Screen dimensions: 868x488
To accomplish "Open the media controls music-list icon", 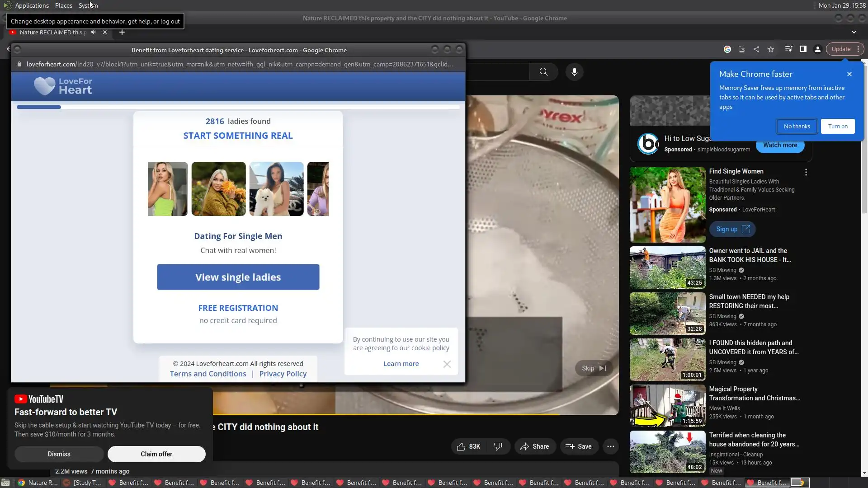I will (x=788, y=49).
